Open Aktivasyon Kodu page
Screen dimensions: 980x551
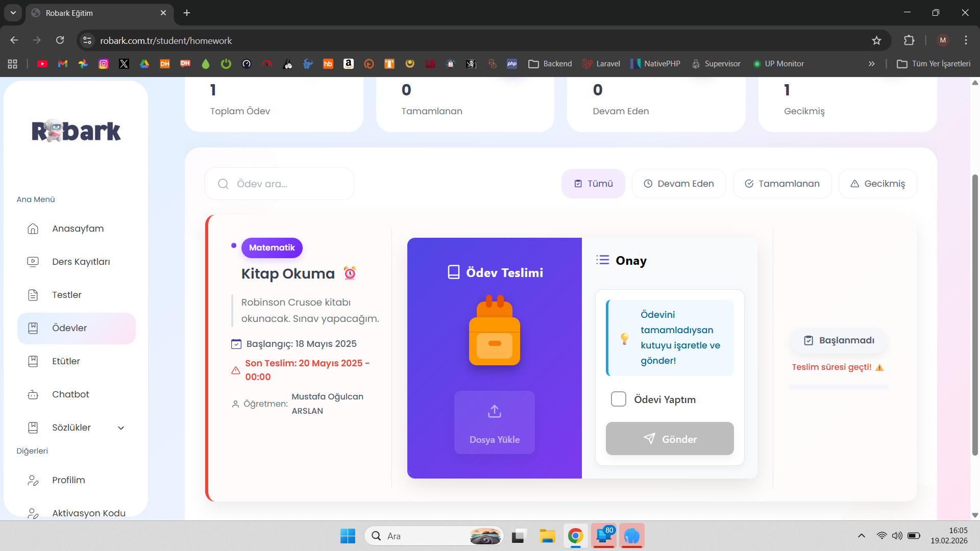pos(88,513)
